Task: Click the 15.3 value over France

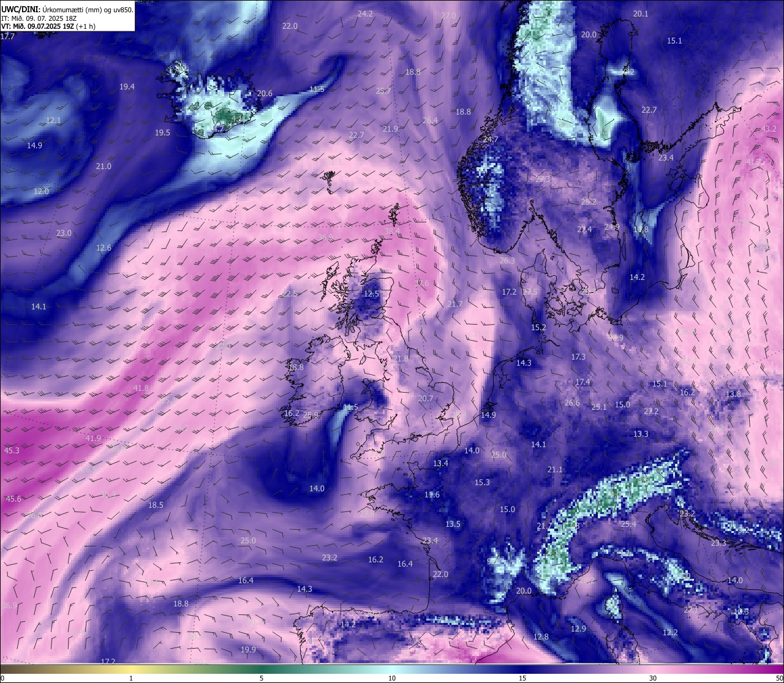Action: pos(482,483)
